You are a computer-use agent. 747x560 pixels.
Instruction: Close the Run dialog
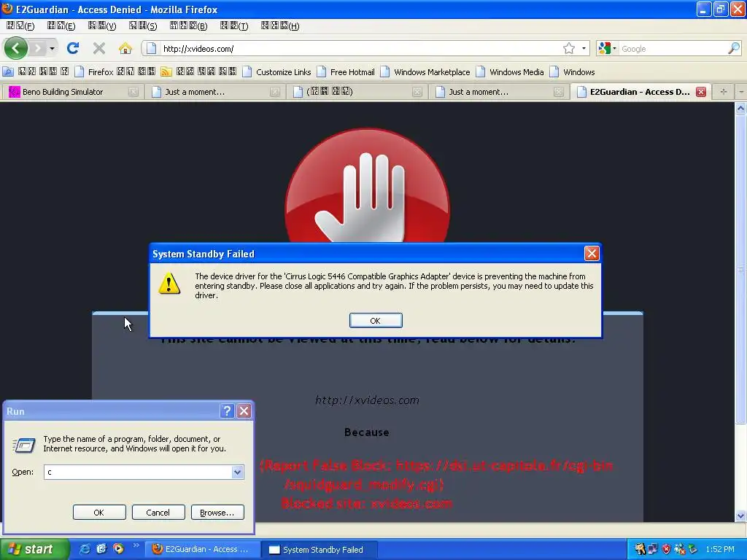pos(244,411)
